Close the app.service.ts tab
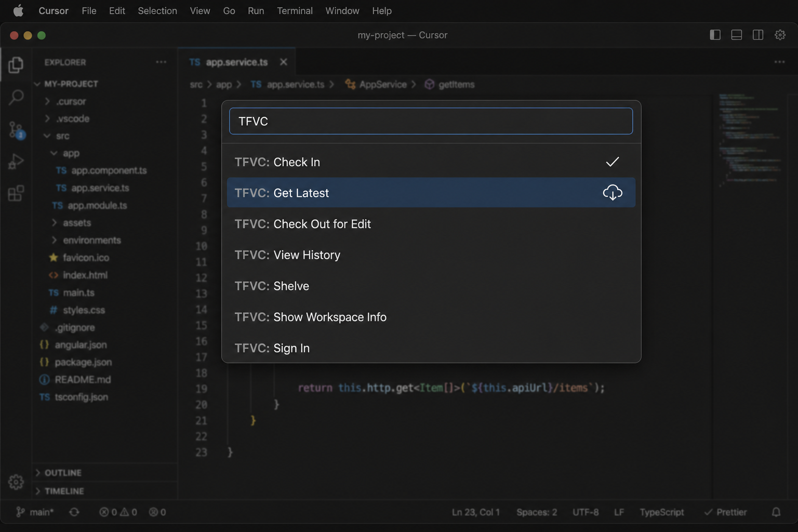Image resolution: width=798 pixels, height=532 pixels. tap(283, 62)
